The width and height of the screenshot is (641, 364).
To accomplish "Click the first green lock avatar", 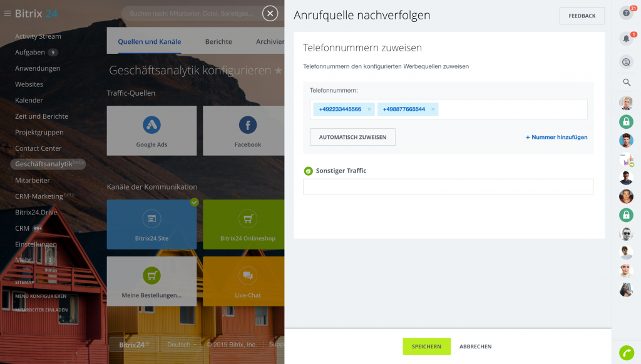I will 626,122.
